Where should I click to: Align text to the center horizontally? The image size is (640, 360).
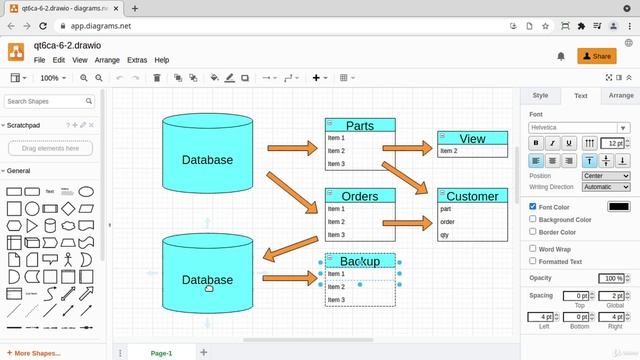(552, 161)
